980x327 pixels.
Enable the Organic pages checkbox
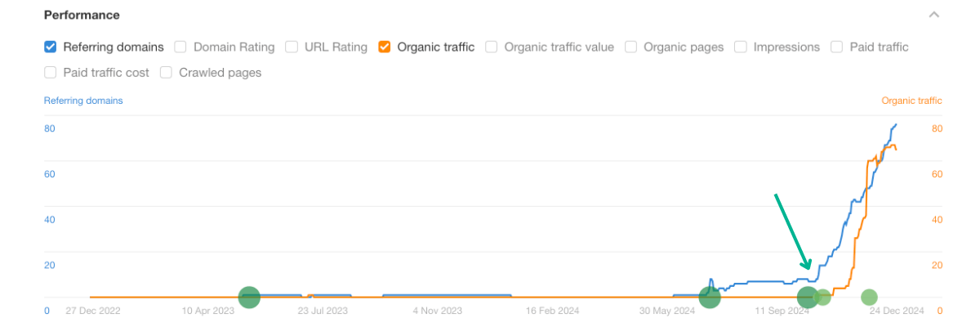pyautogui.click(x=631, y=47)
